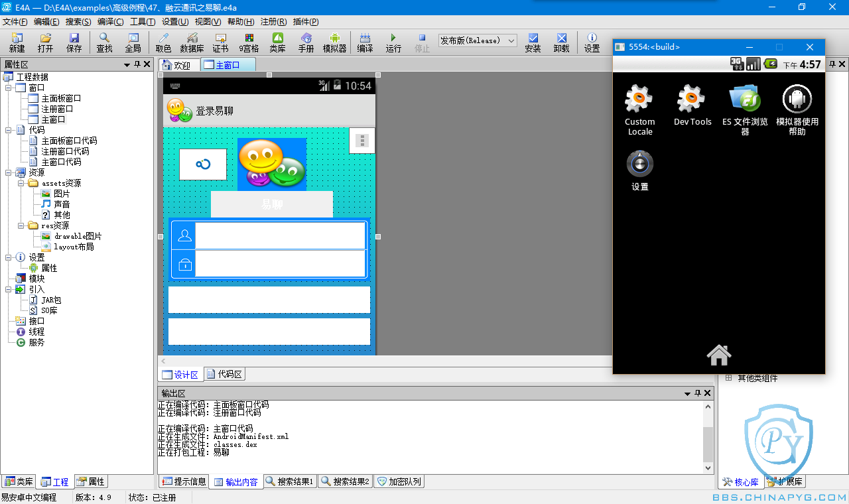
Task: Switch to the 设计区 tab
Action: pos(180,375)
